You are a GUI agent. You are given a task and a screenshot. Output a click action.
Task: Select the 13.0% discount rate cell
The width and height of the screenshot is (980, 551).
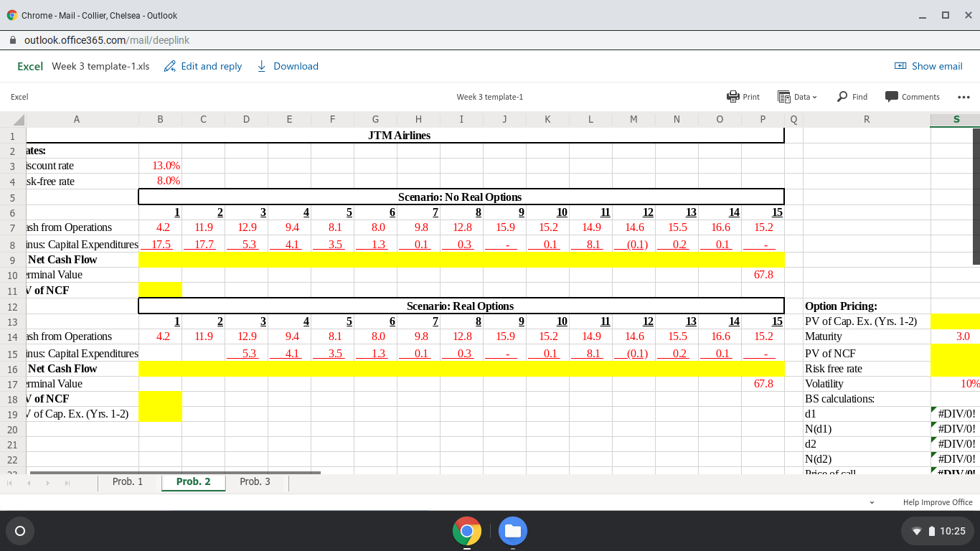point(160,166)
